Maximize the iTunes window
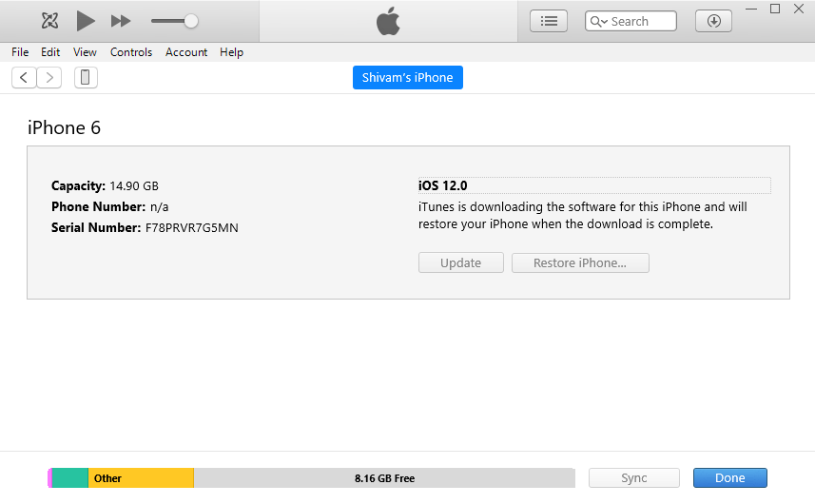 (775, 9)
